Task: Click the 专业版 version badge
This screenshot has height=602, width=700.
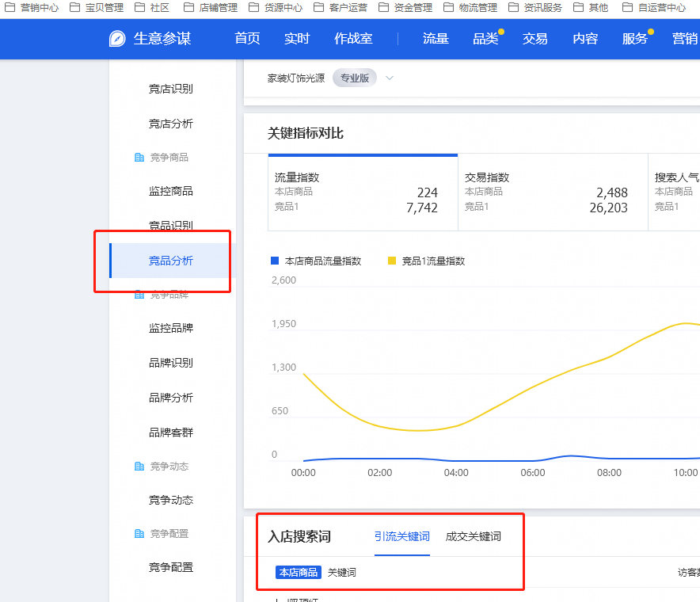Action: point(354,78)
